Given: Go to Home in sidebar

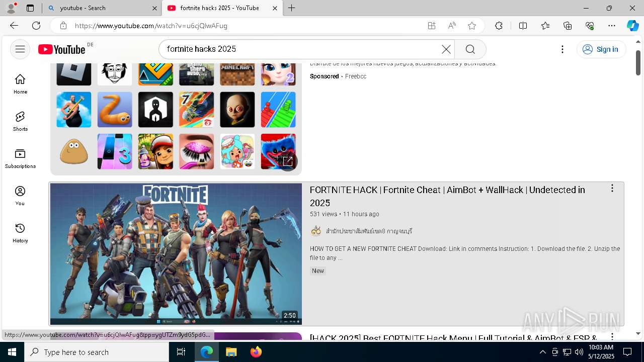Looking at the screenshot, I should point(20,84).
